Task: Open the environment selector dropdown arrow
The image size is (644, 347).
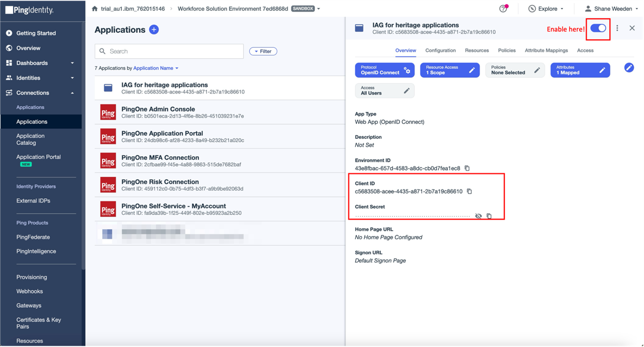Action: point(318,9)
